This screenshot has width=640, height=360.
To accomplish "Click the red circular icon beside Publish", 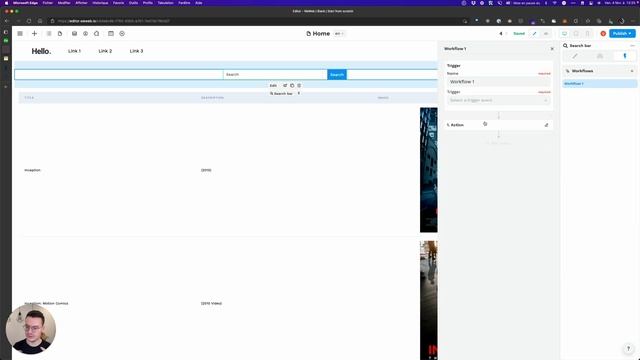I will click(603, 33).
